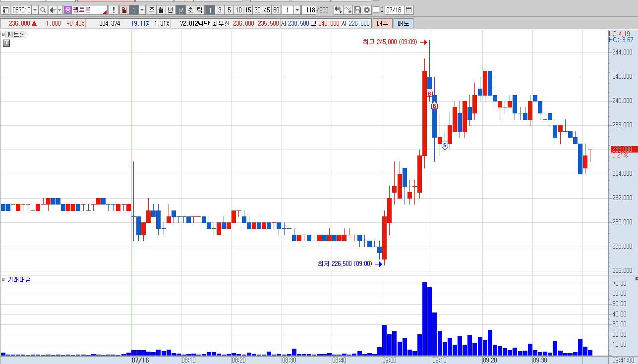Viewport: 638px width, 364px height.
Task: Switch to the 틱 tick chart
Action: tap(199, 10)
